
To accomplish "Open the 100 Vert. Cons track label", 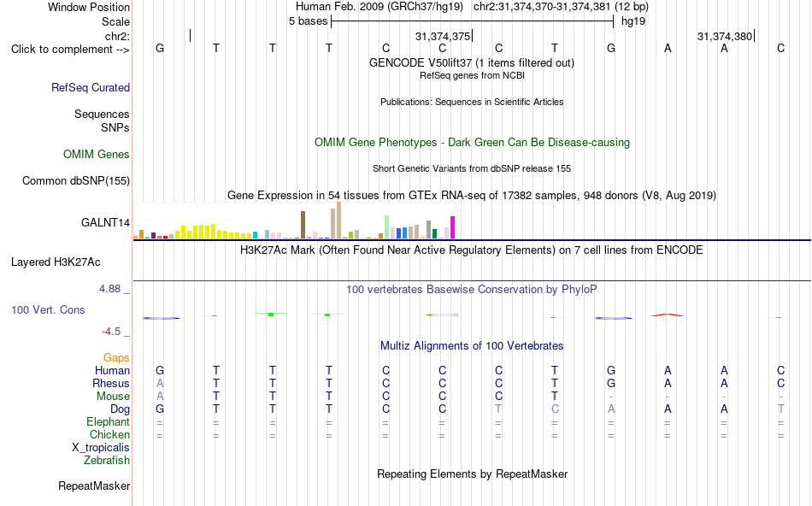I will [x=48, y=309].
